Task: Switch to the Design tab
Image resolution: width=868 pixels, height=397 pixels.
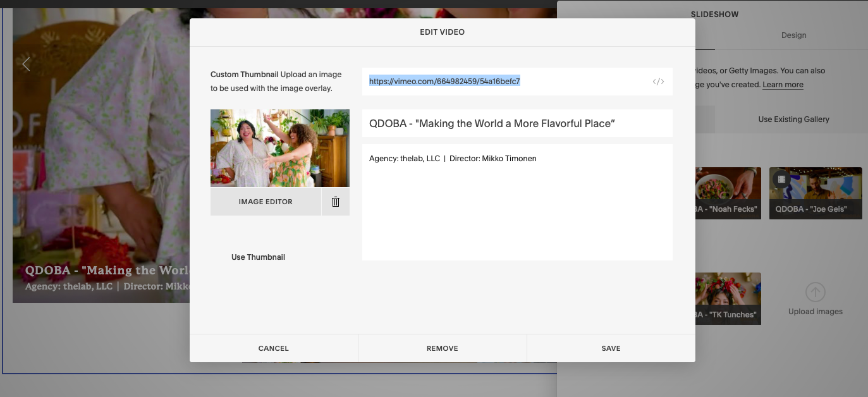Action: pyautogui.click(x=793, y=35)
